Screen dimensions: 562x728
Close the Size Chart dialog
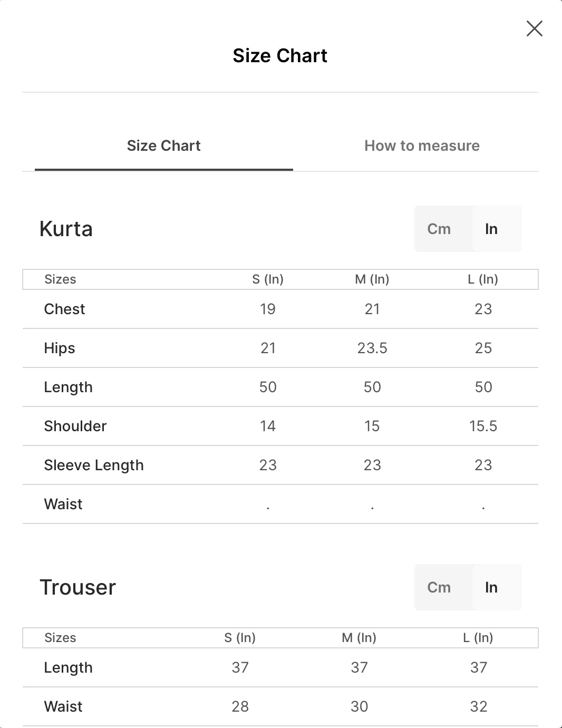[535, 28]
